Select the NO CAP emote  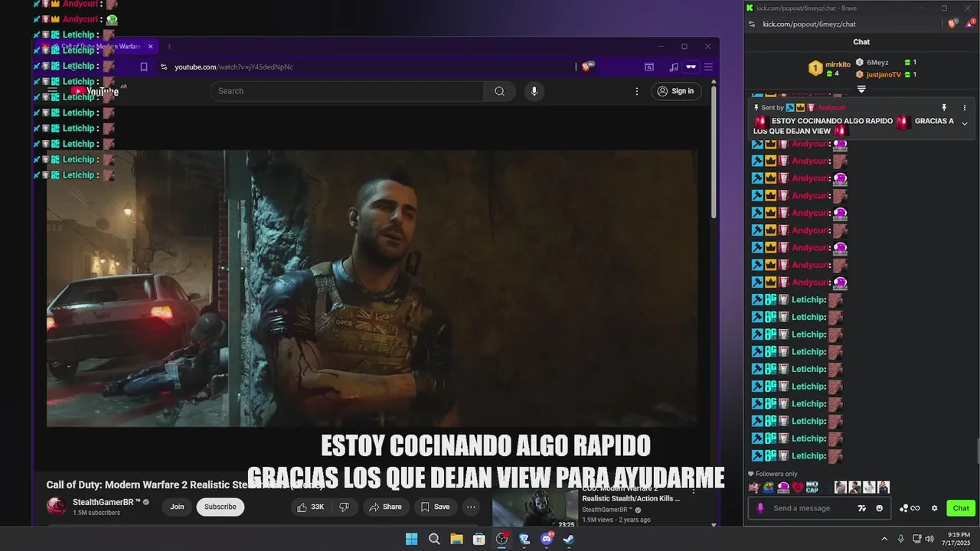pos(812,487)
